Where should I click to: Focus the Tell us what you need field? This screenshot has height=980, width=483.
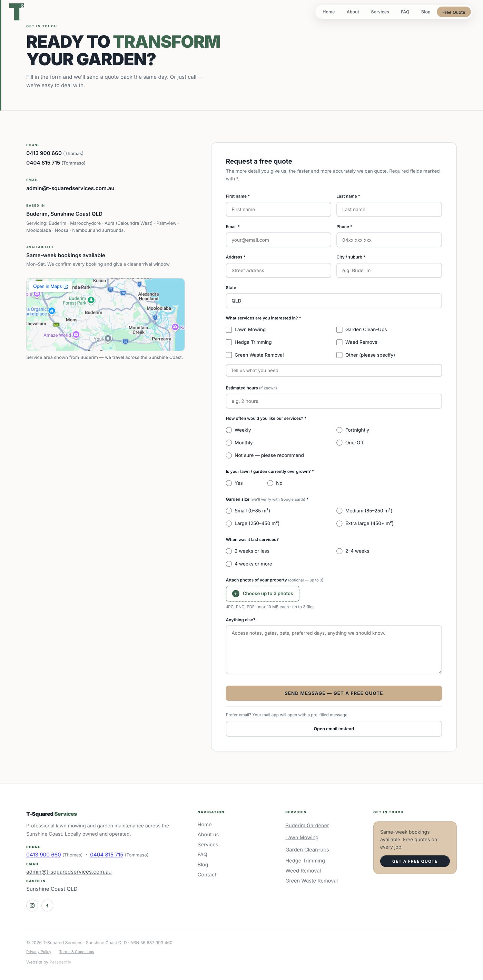coord(334,371)
